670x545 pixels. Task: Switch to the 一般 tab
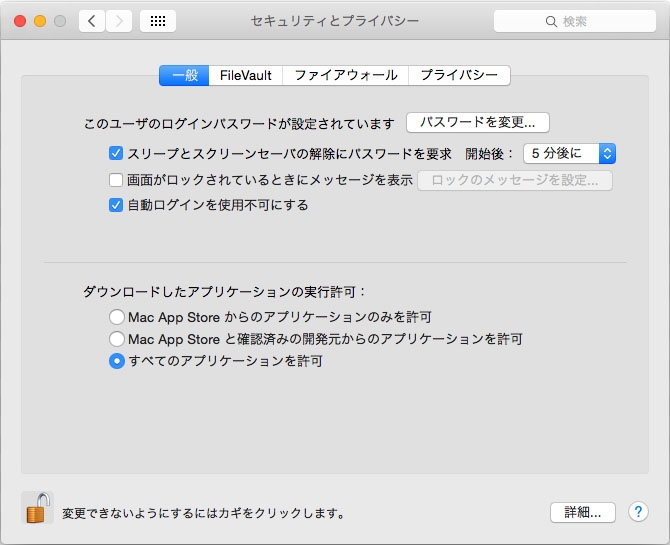point(184,76)
